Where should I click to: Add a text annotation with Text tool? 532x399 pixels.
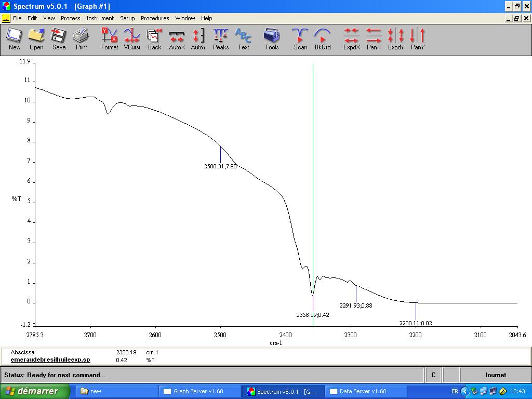[243, 39]
